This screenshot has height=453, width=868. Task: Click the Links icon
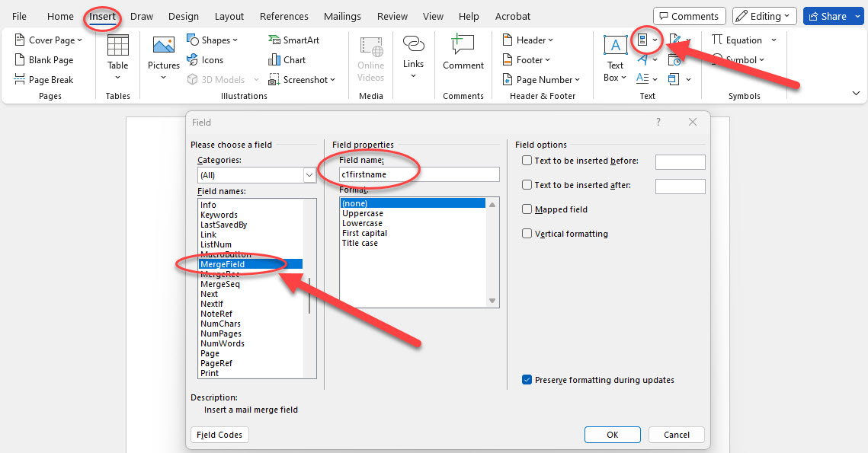click(x=413, y=44)
